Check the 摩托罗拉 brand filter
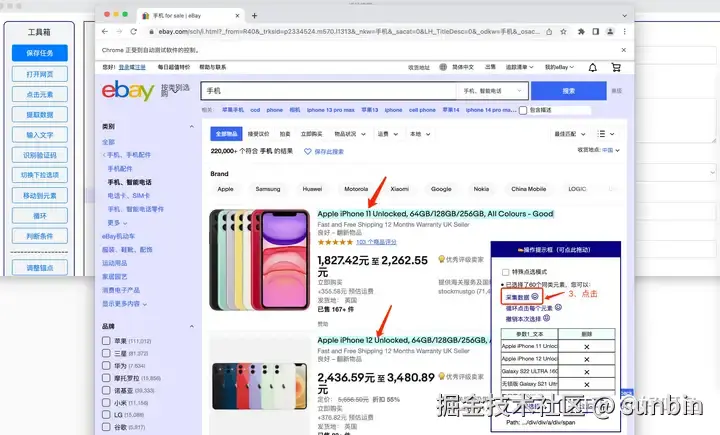 tap(106, 378)
